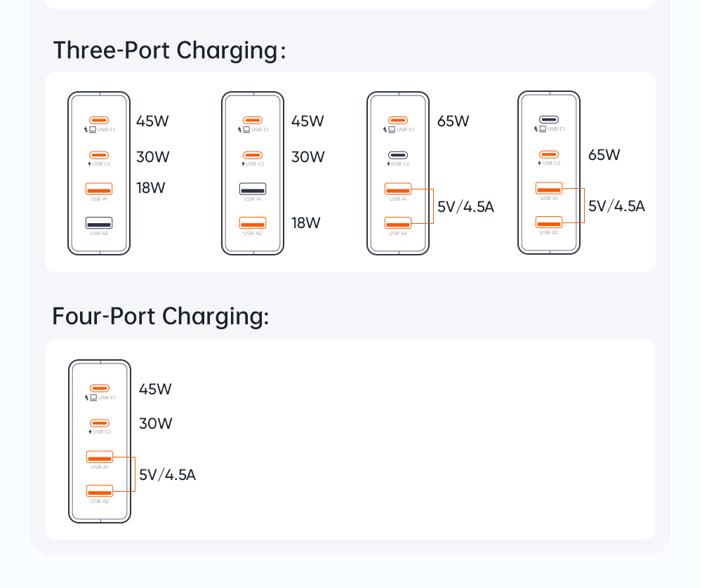Select the dark USB-A2 port on first charger

click(x=99, y=223)
